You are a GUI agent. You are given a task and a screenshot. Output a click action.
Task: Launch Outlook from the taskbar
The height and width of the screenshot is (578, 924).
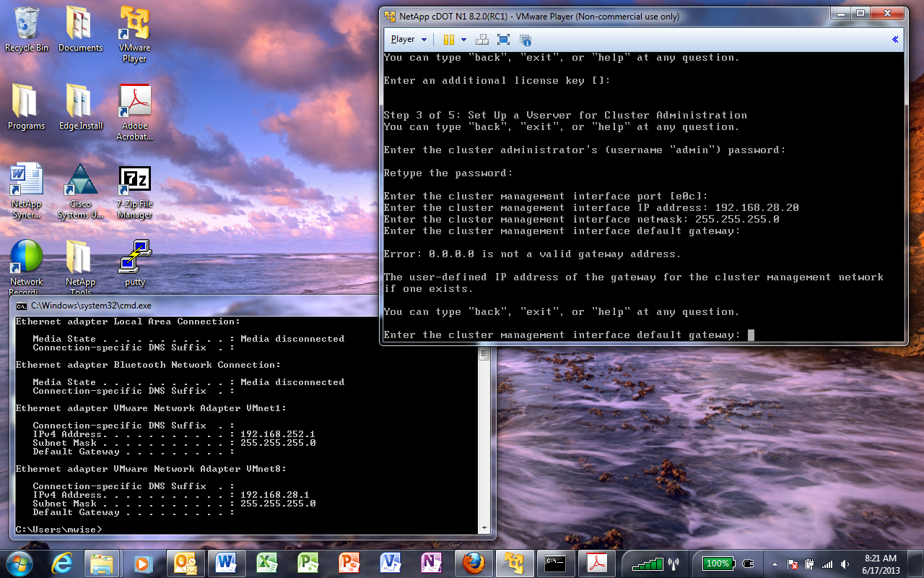(x=185, y=563)
